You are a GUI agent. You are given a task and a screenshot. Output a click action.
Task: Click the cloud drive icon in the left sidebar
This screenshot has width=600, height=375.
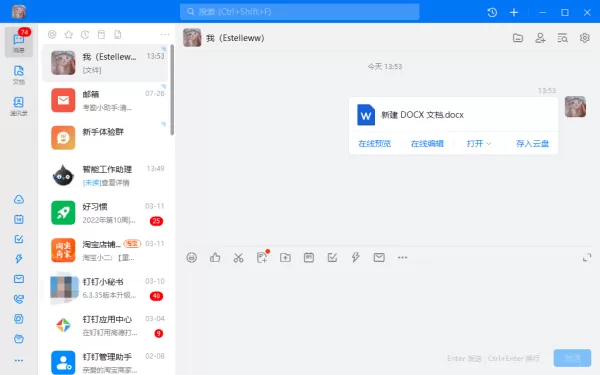pos(19,199)
